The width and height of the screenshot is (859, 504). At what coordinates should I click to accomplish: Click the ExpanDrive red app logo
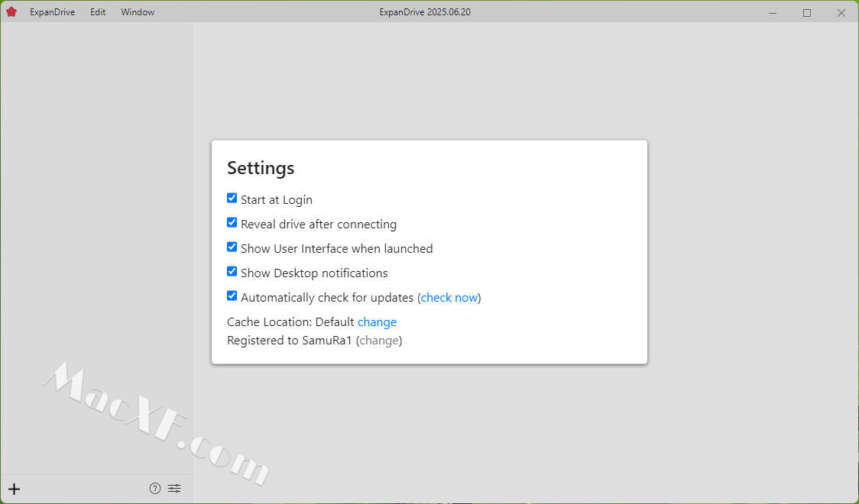pyautogui.click(x=11, y=11)
